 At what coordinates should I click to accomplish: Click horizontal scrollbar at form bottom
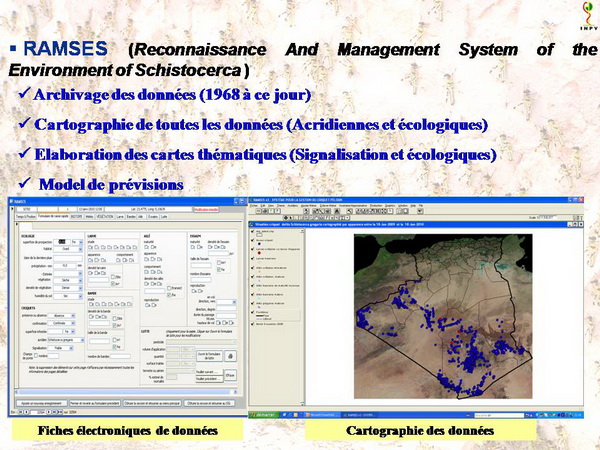(126, 392)
